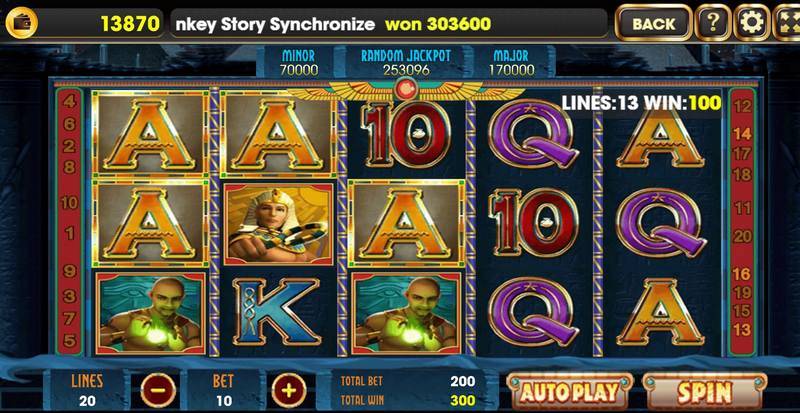This screenshot has width=800, height=413.
Task: Decrease bet with the minus button
Action: tap(159, 391)
